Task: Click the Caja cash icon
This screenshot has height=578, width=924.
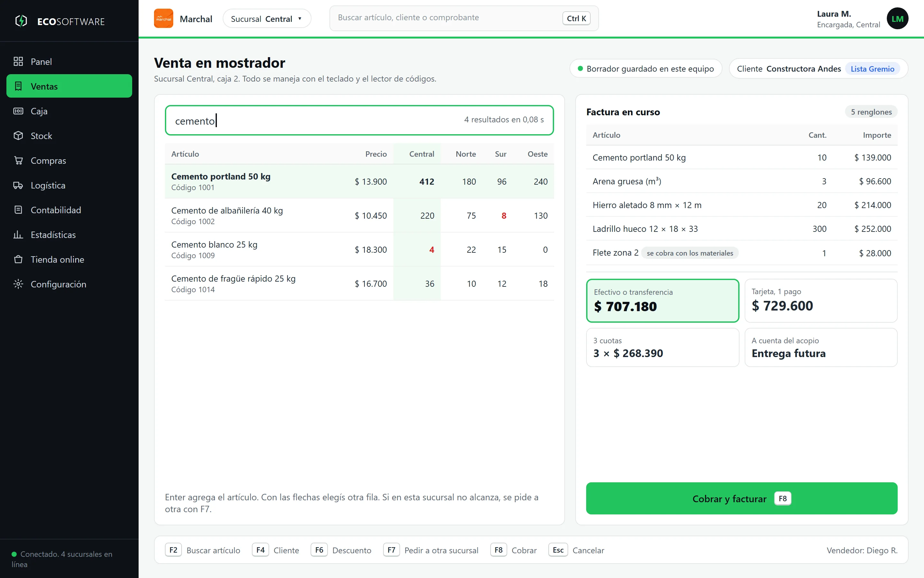Action: click(x=18, y=111)
